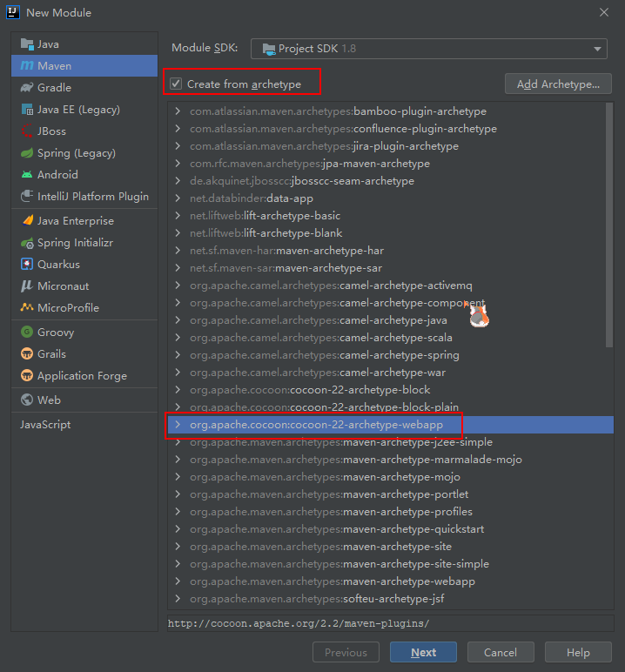Click the Maven 'm' icon
625x672 pixels.
[x=27, y=65]
